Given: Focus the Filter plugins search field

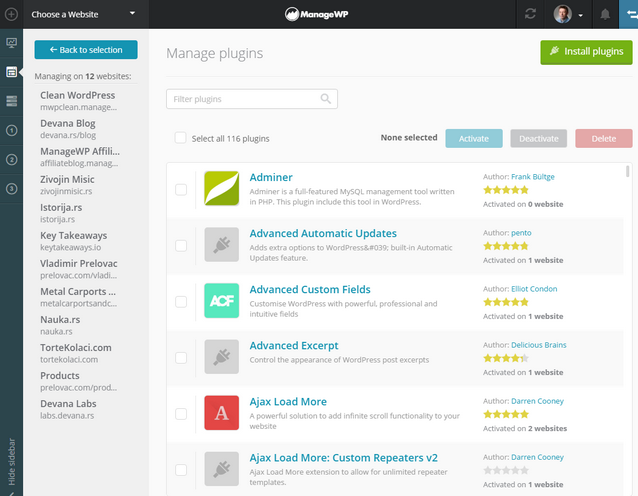Looking at the screenshot, I should (x=252, y=99).
